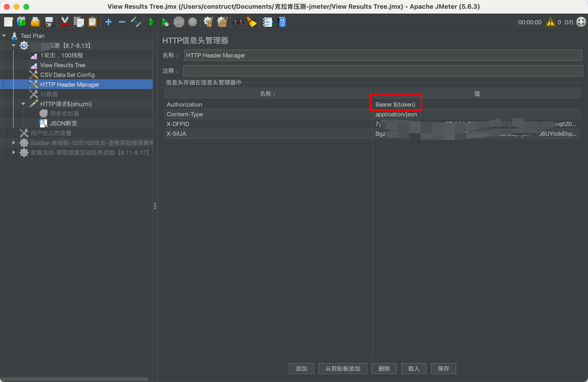Collapse all nodes with minus icon
The height and width of the screenshot is (382, 588).
122,22
